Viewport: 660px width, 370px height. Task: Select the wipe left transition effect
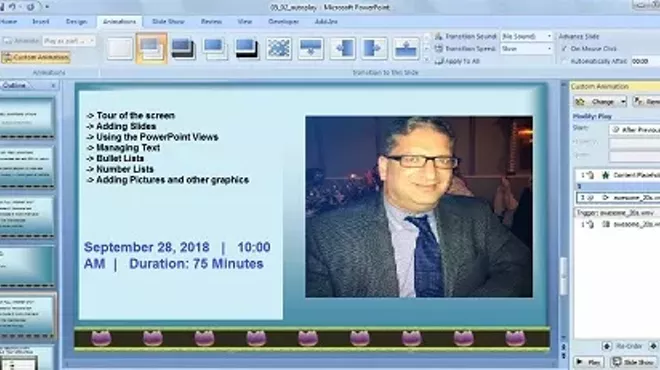(342, 48)
